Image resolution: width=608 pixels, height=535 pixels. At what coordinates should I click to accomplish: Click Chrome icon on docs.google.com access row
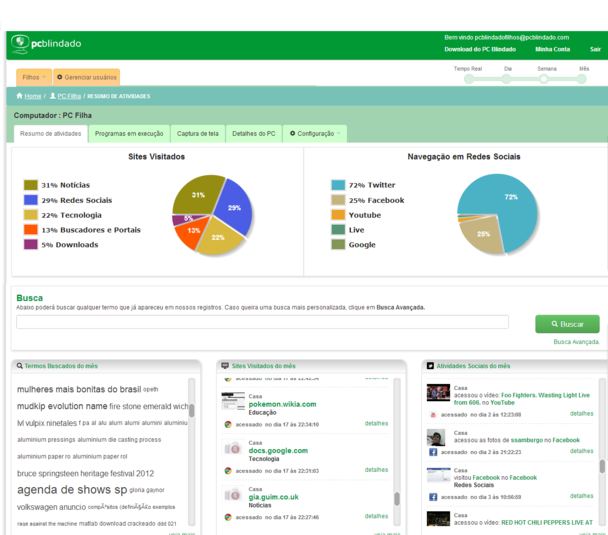click(228, 471)
